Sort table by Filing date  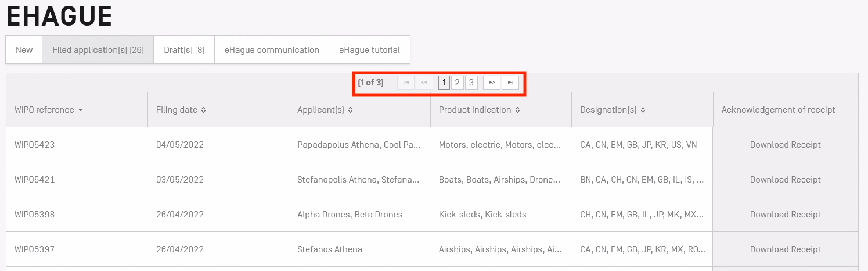pos(204,110)
